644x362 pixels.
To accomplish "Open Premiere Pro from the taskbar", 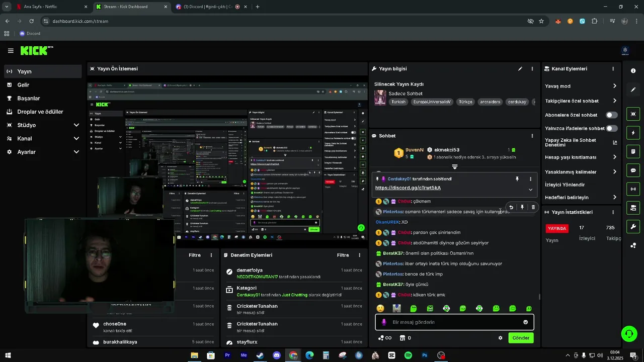I will point(227,355).
